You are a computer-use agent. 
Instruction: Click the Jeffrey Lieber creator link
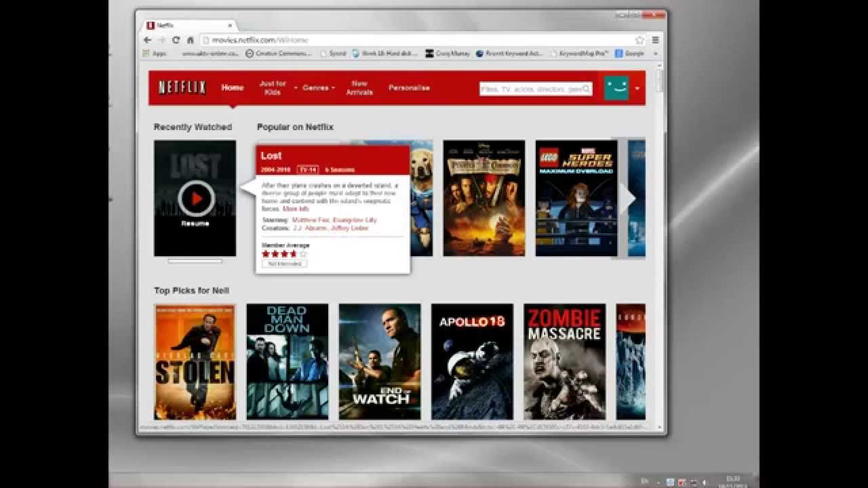click(x=351, y=228)
